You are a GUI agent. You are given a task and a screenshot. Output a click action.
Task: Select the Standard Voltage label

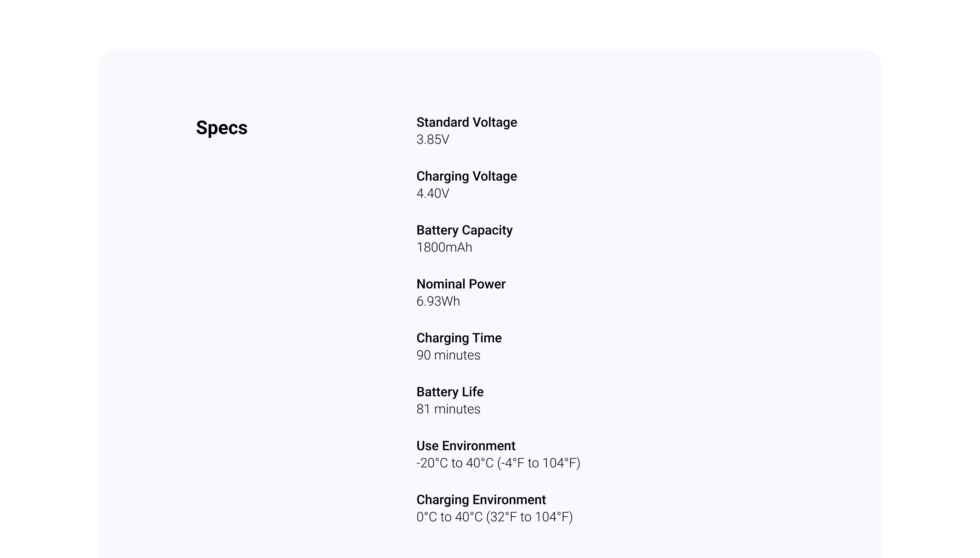click(x=467, y=122)
